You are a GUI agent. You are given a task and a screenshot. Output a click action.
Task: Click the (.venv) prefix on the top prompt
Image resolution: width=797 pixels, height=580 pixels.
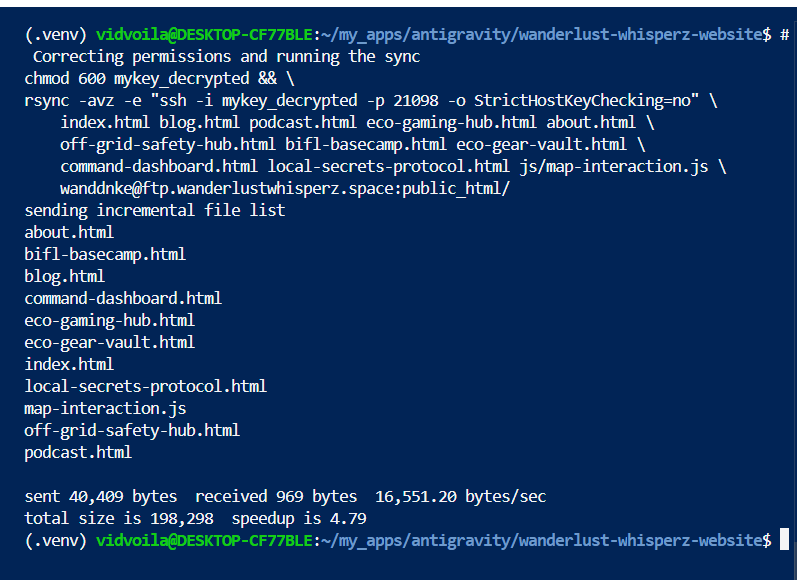55,35
